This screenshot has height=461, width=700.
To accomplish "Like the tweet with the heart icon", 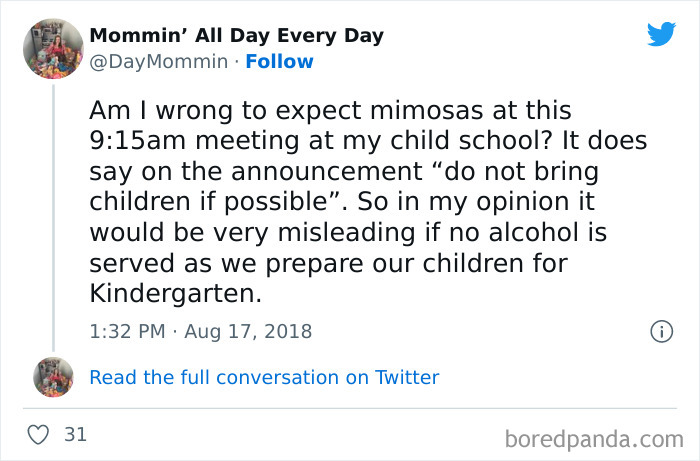I will [x=40, y=435].
